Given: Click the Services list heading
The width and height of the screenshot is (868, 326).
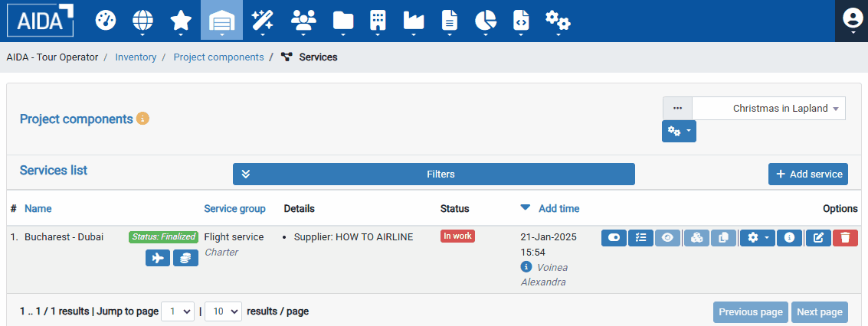Looking at the screenshot, I should click(x=54, y=170).
